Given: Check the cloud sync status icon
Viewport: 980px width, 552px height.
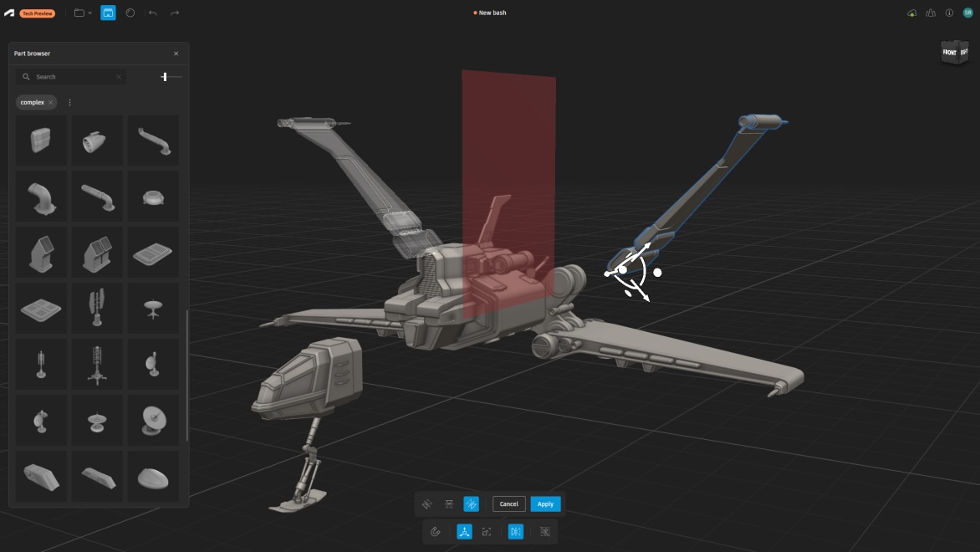Looking at the screenshot, I should point(912,13).
